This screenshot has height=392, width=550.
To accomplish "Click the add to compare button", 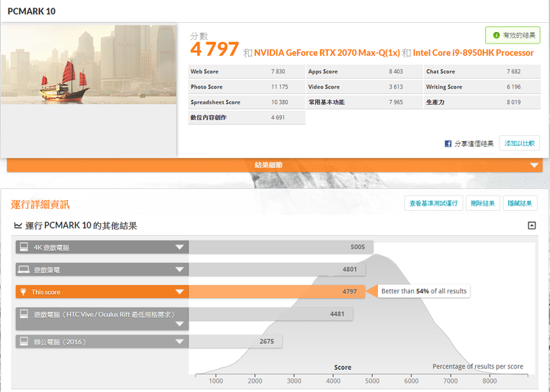I will [x=519, y=143].
